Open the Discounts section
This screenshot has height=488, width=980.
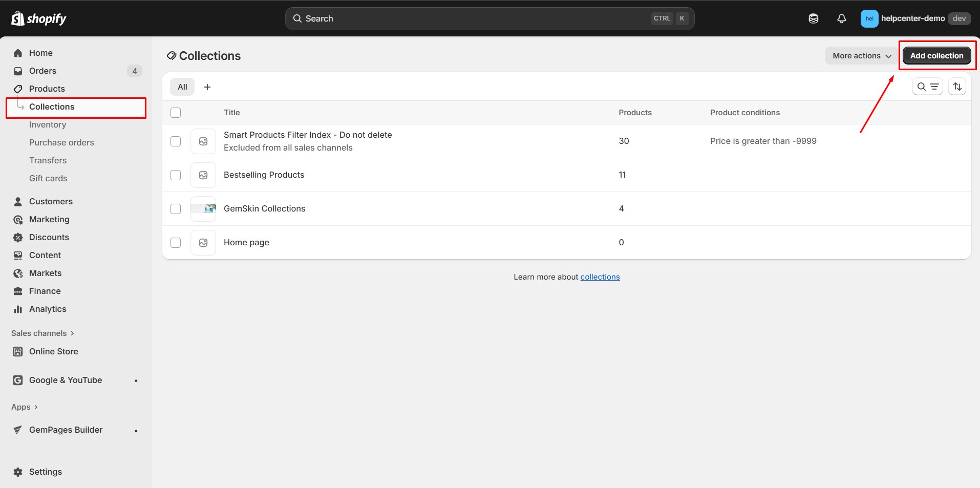point(49,237)
